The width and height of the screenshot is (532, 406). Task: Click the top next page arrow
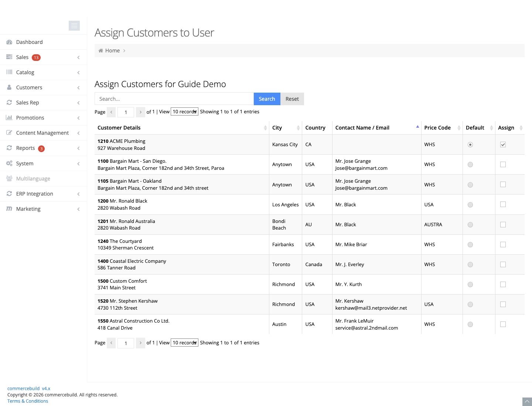140,112
